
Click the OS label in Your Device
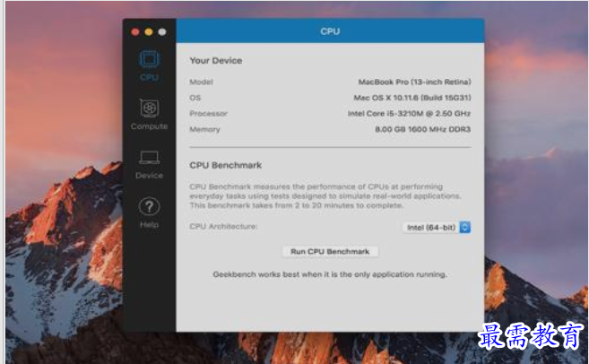pos(195,98)
